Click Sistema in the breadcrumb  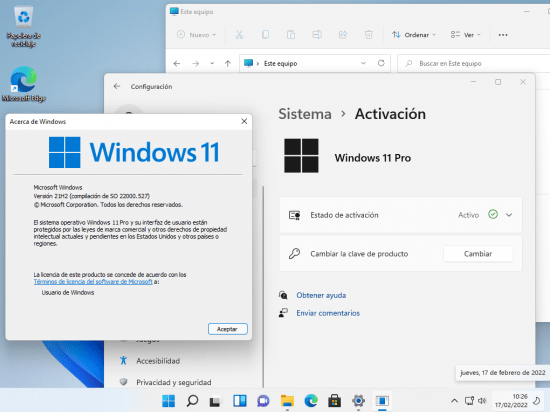(305, 114)
